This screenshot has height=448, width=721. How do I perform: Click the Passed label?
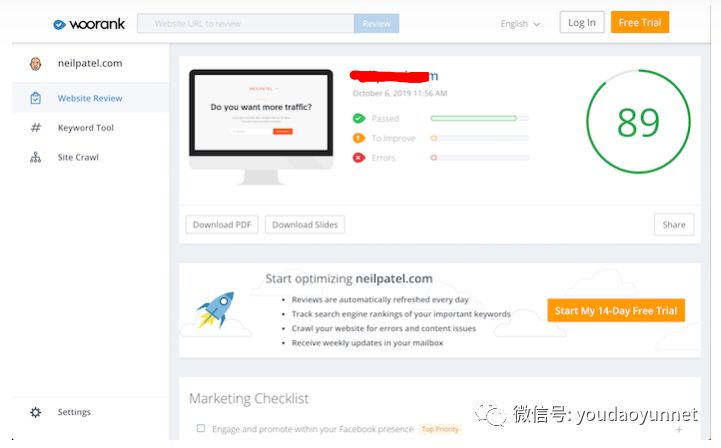(385, 119)
